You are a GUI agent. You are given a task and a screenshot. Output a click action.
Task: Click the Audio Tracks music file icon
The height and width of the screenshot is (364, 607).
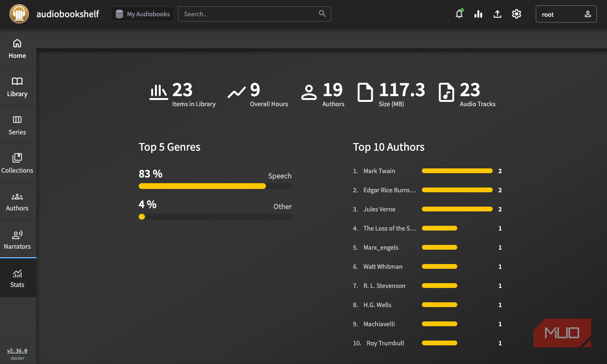[446, 92]
